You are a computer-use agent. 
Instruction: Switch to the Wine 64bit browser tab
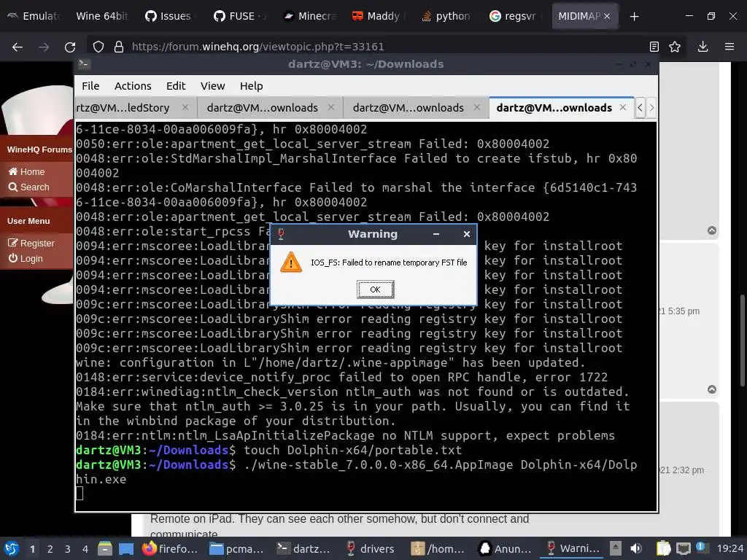point(102,16)
